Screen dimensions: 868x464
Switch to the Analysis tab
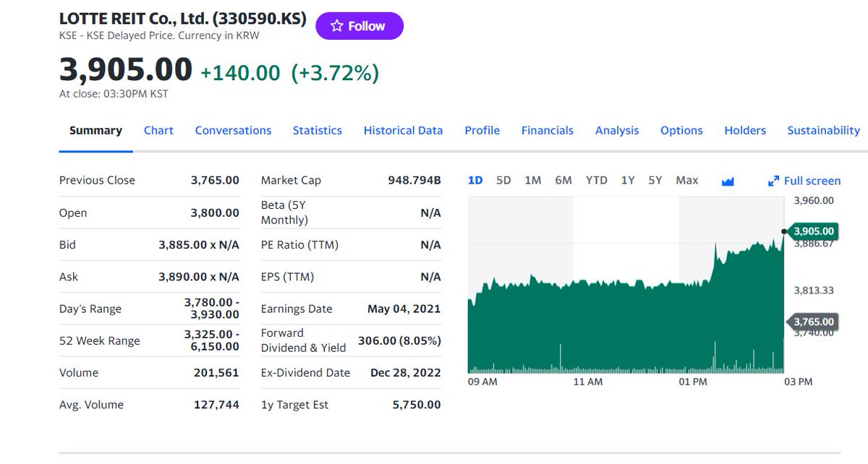point(617,131)
